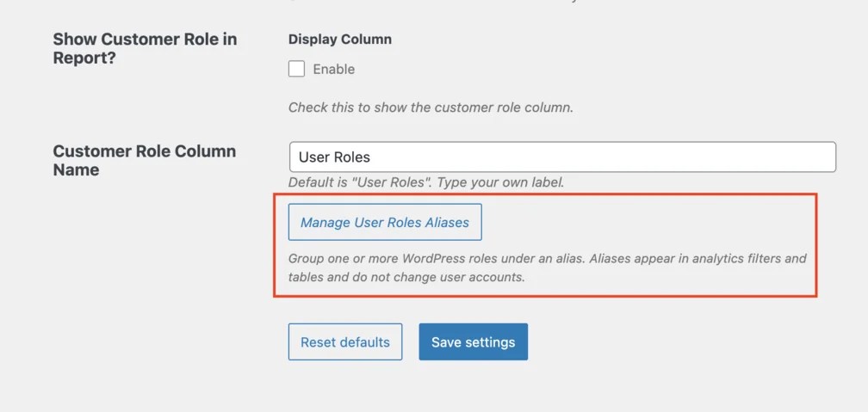Click the "Aliases appear in analytics filters" sentence
The height and width of the screenshot is (412, 868).
[697, 258]
